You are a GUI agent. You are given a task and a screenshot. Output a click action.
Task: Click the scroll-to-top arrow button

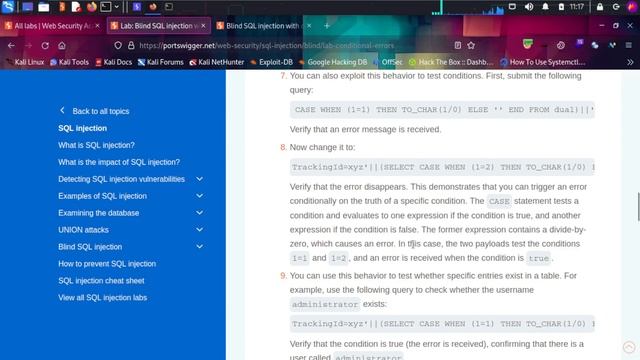point(629,347)
